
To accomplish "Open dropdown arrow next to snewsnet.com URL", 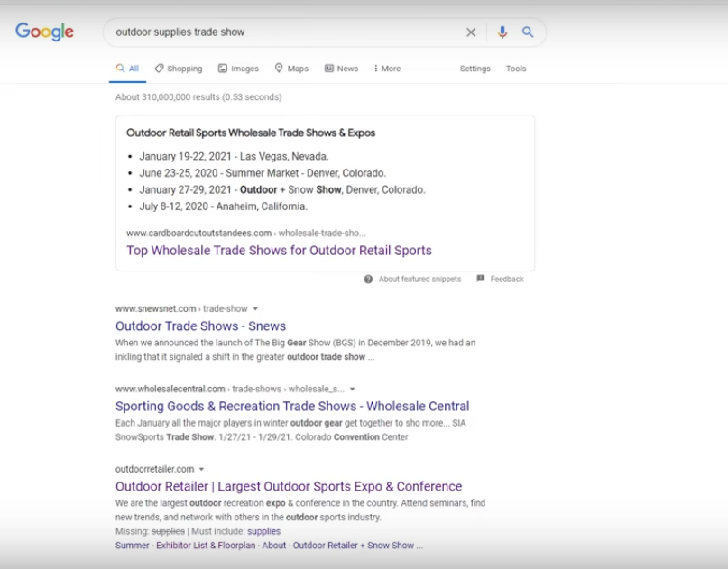I will click(x=255, y=309).
